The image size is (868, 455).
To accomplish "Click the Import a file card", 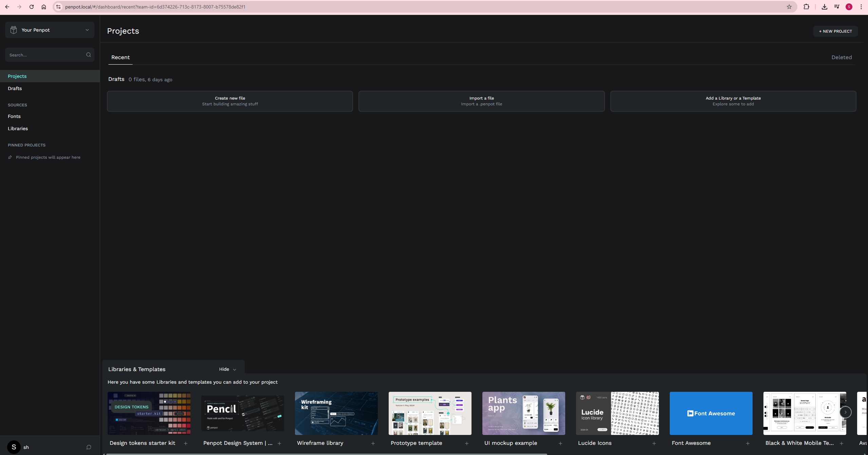I will pos(481,101).
